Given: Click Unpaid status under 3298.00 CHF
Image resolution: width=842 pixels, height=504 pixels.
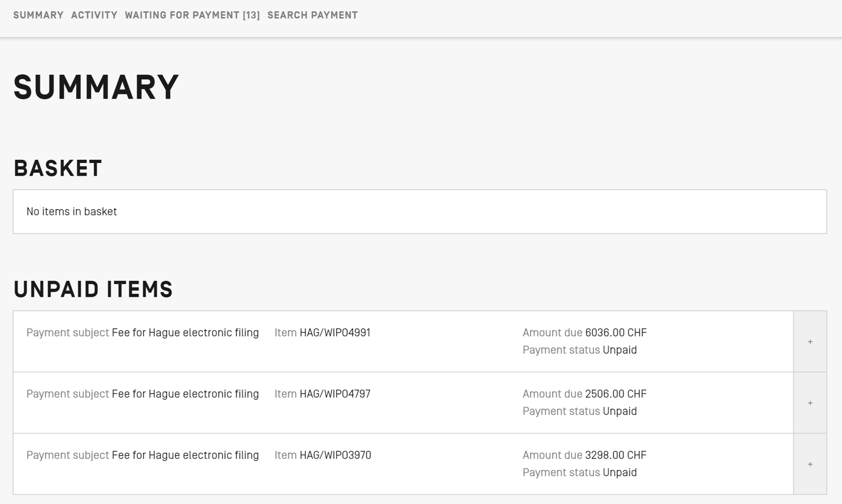Looking at the screenshot, I should 619,473.
